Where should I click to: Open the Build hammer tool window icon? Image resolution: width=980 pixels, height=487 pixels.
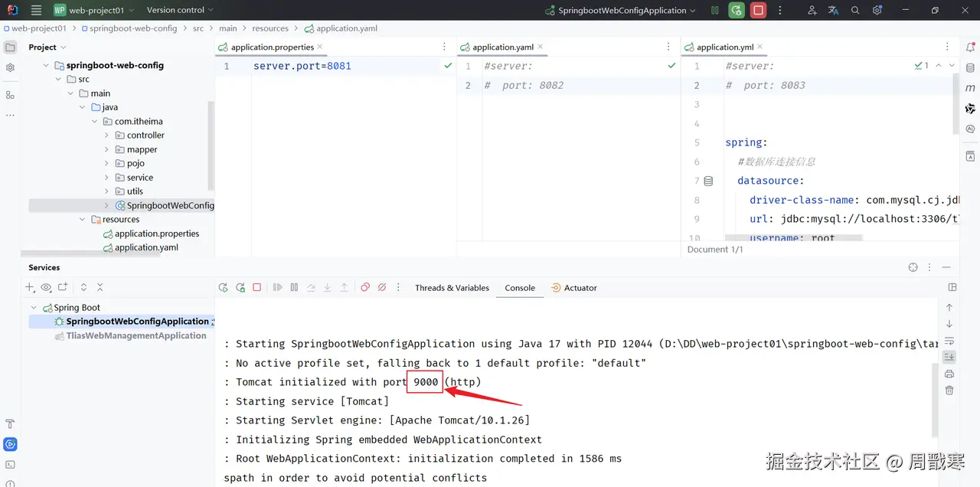(10, 423)
